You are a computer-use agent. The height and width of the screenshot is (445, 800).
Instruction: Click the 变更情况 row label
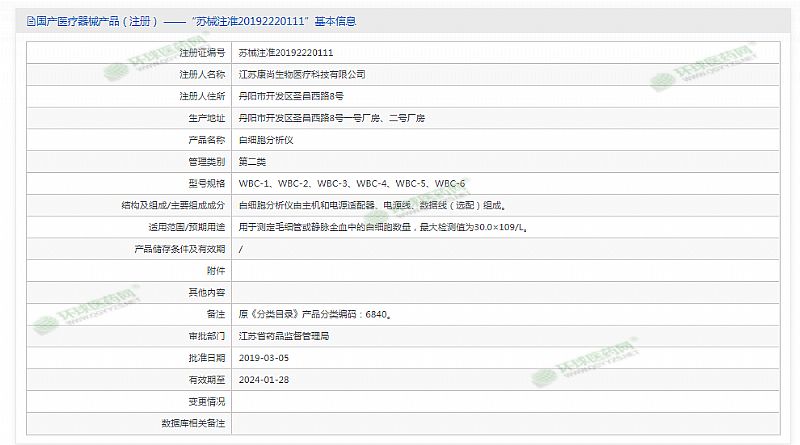point(206,402)
